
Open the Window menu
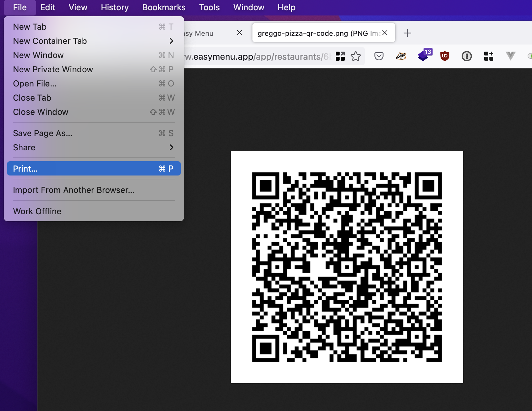click(249, 7)
